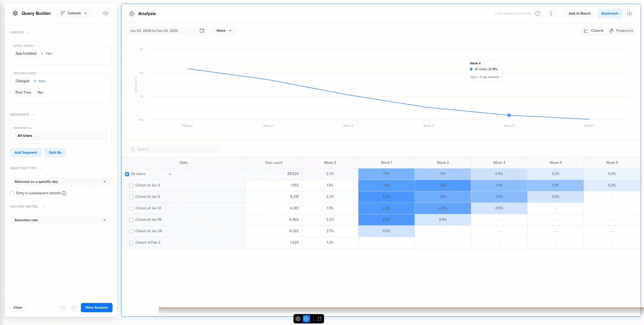644x325 pixels.
Task: Click info icon beside subsequent cohorts
Action: pos(64,193)
